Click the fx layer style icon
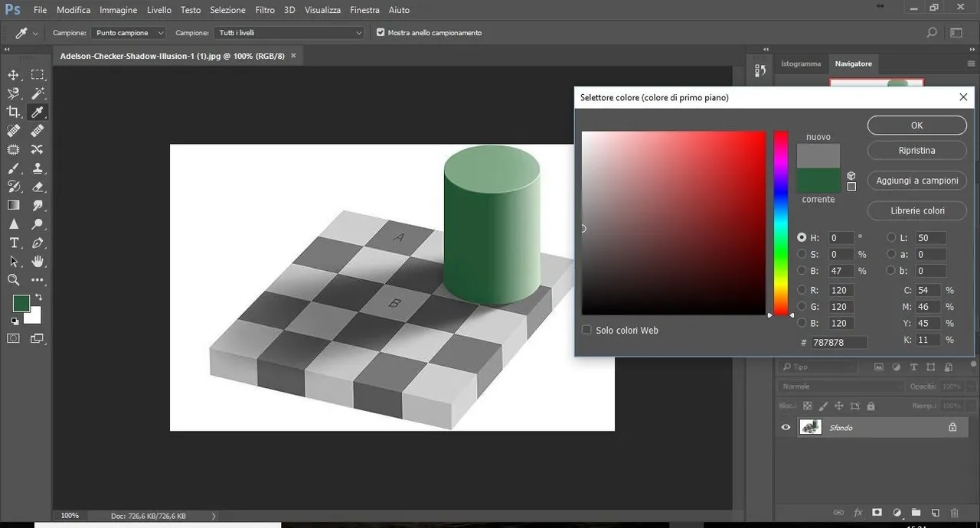Image resolution: width=980 pixels, height=528 pixels. tap(858, 513)
